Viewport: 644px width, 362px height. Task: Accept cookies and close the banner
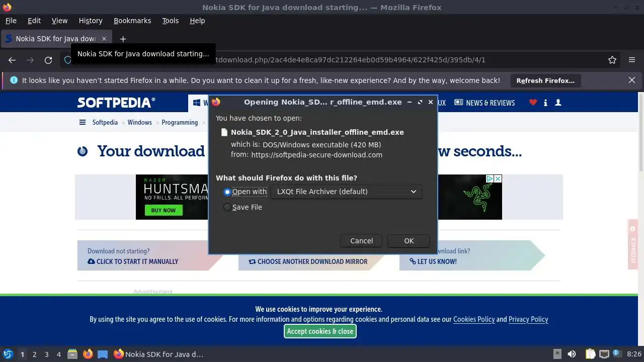coord(320,331)
